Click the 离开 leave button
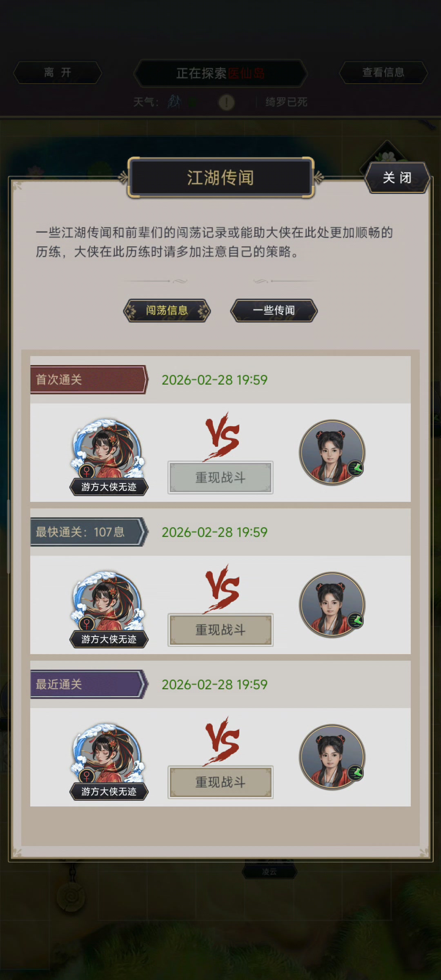The width and height of the screenshot is (441, 980). click(x=58, y=73)
